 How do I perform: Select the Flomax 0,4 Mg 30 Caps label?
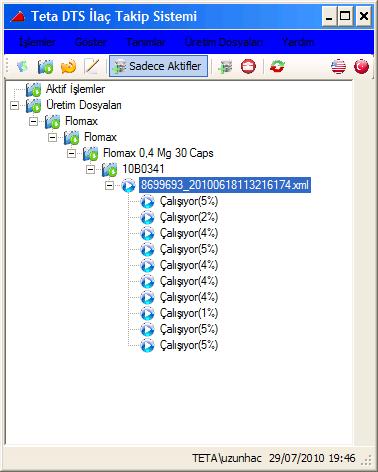[x=158, y=153]
